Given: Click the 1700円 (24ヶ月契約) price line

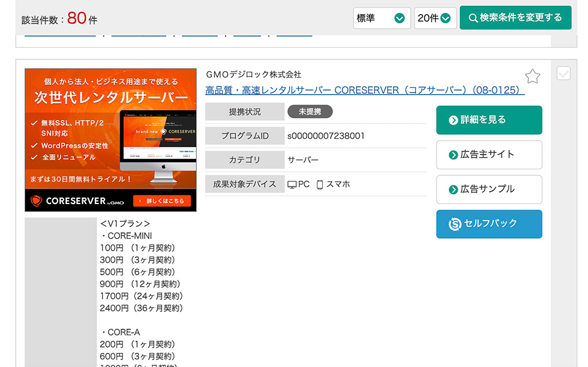Looking at the screenshot, I should pos(142,296).
